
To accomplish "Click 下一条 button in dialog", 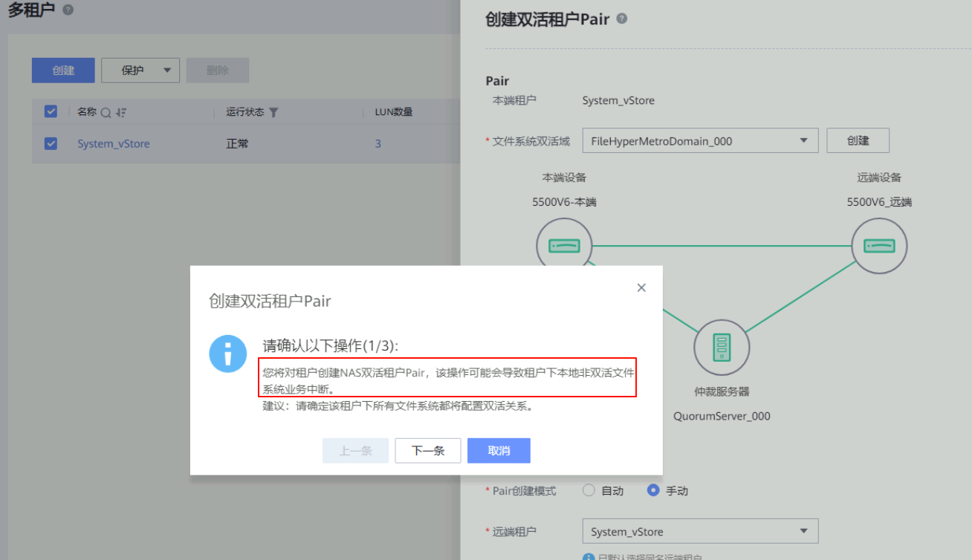I will coord(427,451).
